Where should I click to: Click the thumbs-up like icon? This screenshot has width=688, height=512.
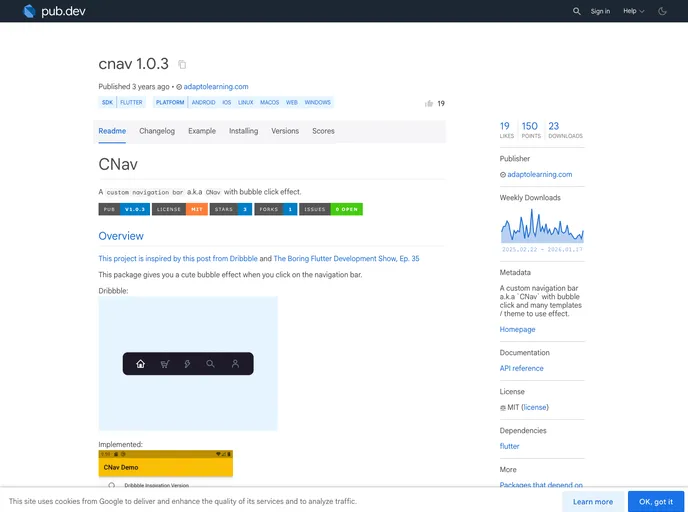pyautogui.click(x=429, y=103)
